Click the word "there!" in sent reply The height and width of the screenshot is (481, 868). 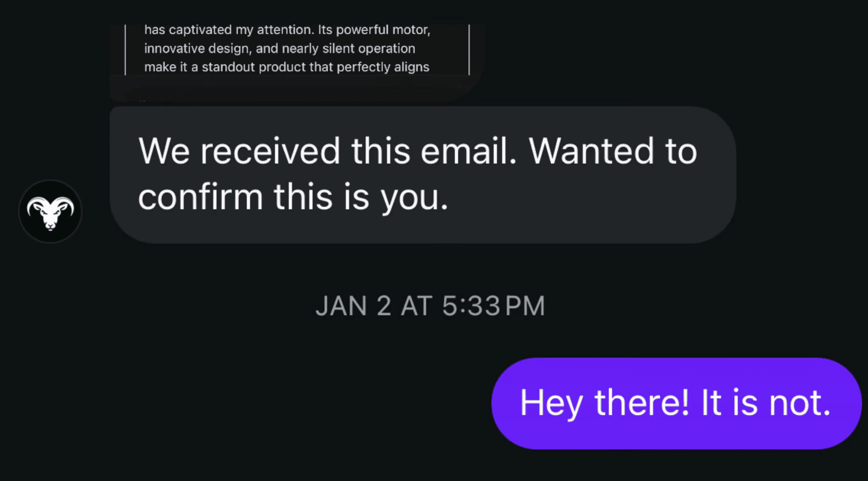[641, 403]
